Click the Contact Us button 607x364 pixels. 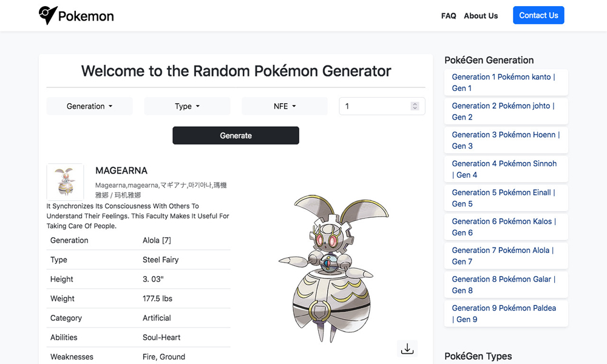pyautogui.click(x=538, y=15)
